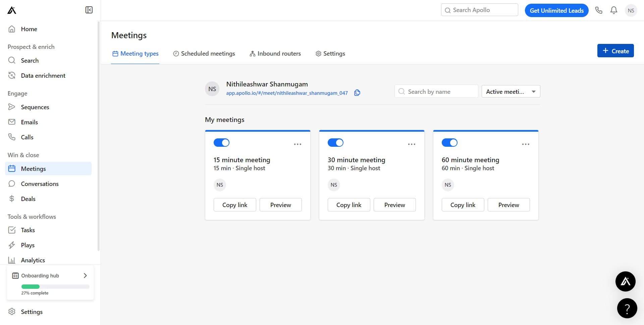Open the notifications bell
644x325 pixels.
[614, 10]
